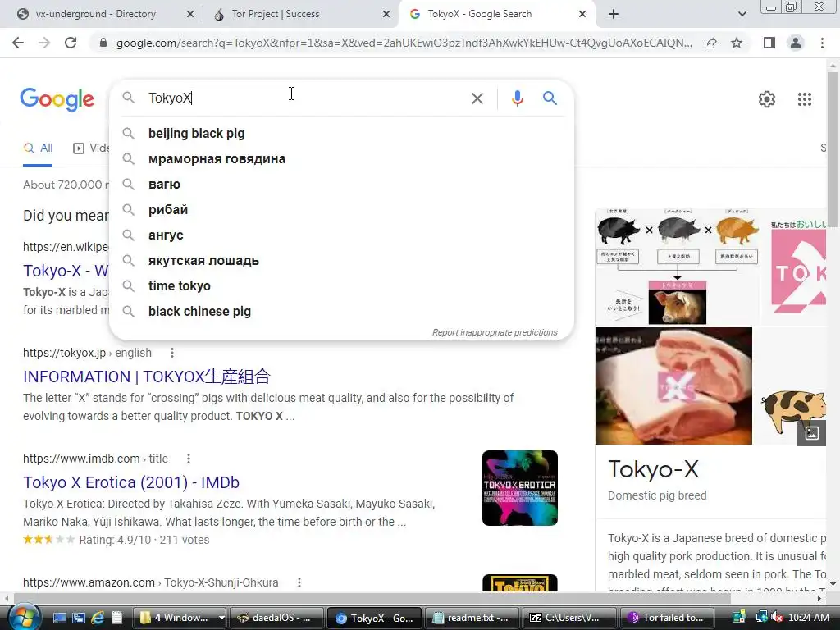The height and width of the screenshot is (630, 840).
Task: Open Google quick settings gear
Action: [767, 99]
